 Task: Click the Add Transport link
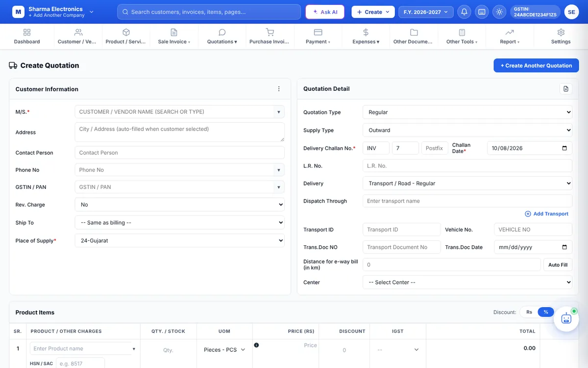tap(547, 214)
